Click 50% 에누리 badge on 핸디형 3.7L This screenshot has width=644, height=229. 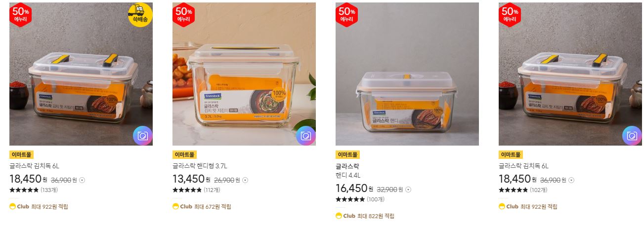184,15
